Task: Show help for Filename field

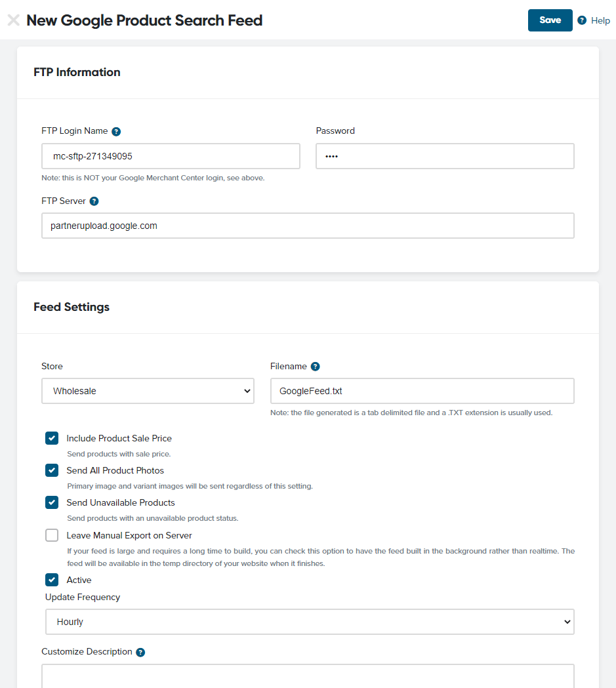Action: click(x=315, y=367)
